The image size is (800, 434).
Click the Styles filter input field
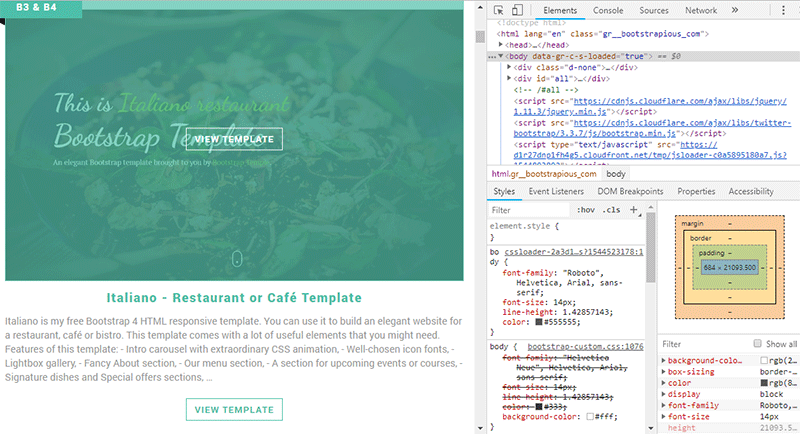click(529, 210)
